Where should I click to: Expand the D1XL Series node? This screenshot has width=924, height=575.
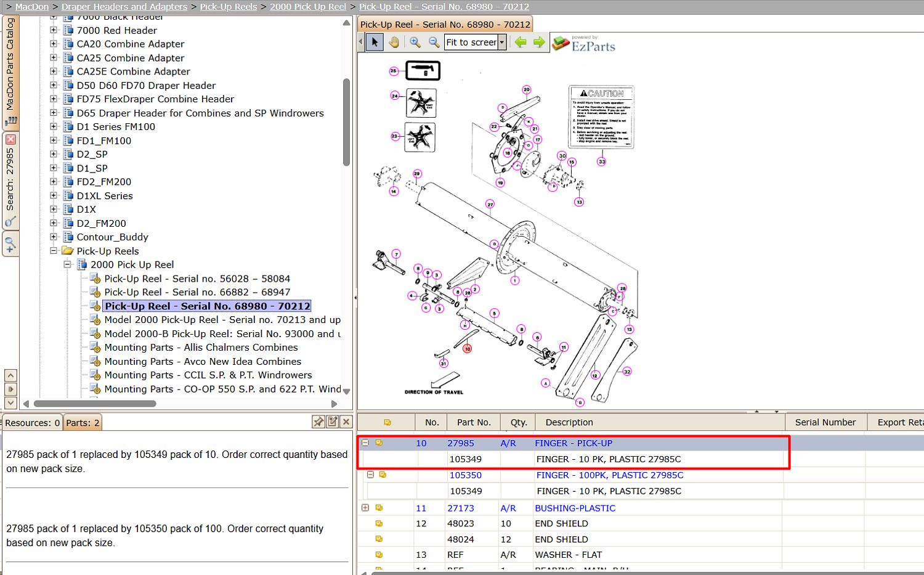point(54,195)
